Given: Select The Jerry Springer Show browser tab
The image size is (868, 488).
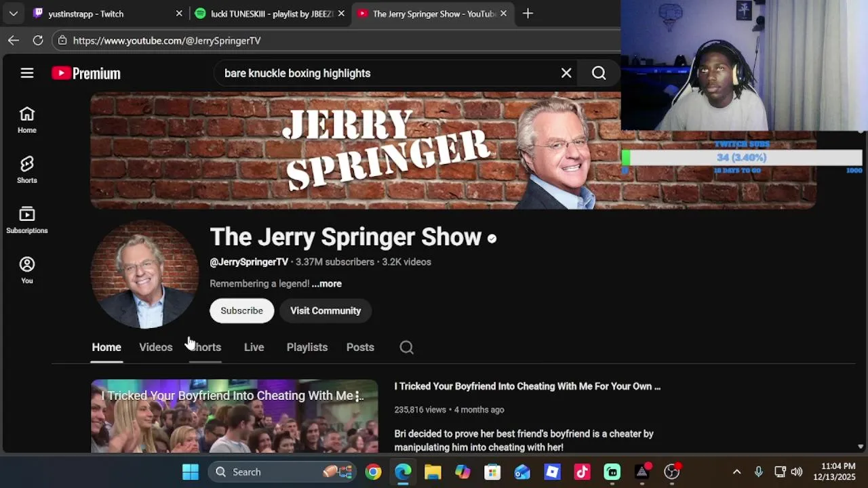Looking at the screenshot, I should click(432, 14).
